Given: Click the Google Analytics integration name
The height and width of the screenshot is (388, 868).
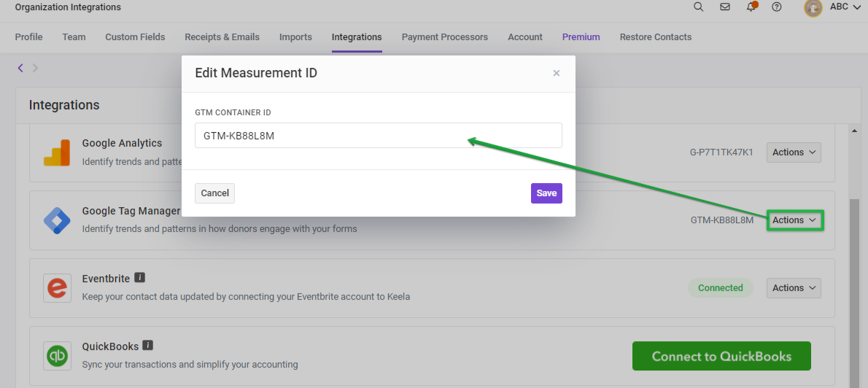Looking at the screenshot, I should pos(123,143).
